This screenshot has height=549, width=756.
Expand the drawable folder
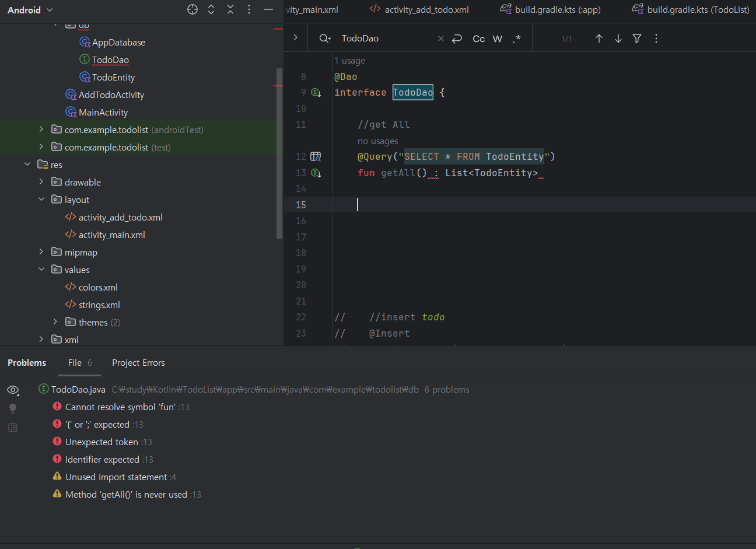click(41, 181)
